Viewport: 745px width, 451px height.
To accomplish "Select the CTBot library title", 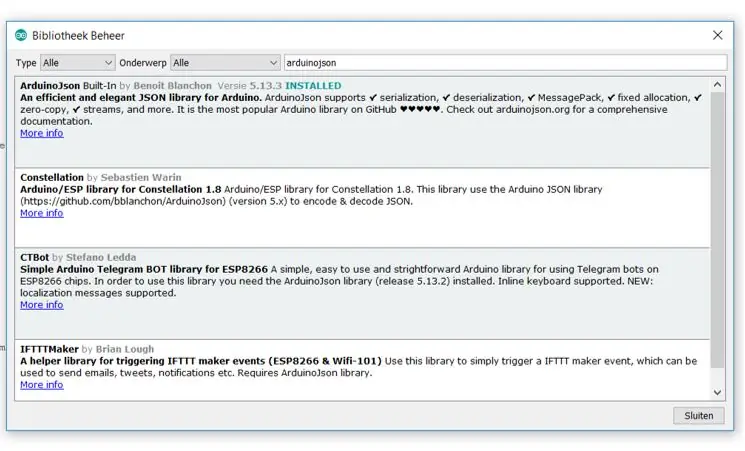I will click(35, 257).
